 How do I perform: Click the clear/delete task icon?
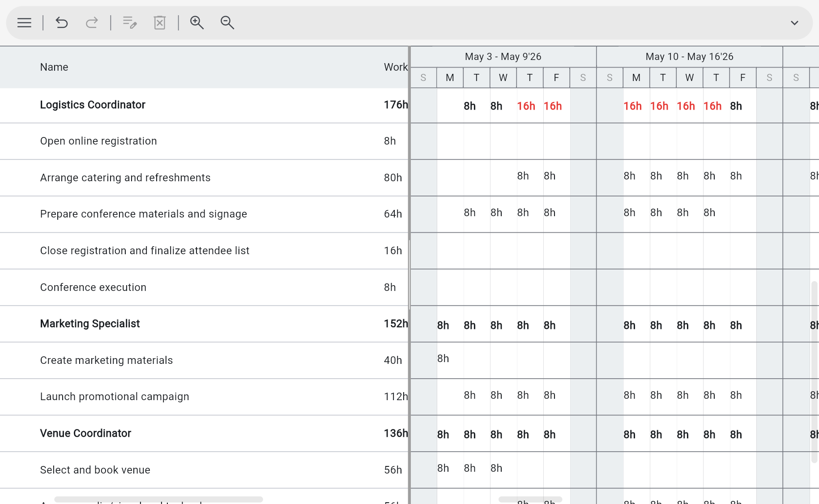pyautogui.click(x=159, y=22)
